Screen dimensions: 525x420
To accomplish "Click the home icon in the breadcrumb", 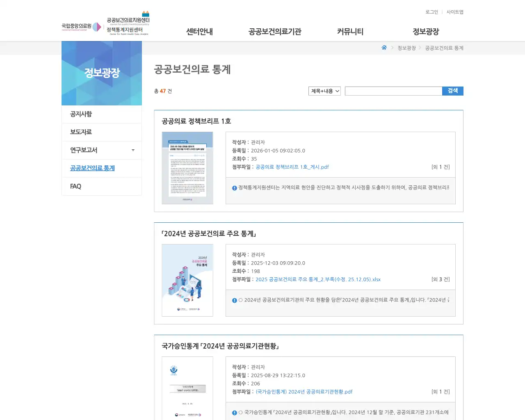I will click(384, 48).
